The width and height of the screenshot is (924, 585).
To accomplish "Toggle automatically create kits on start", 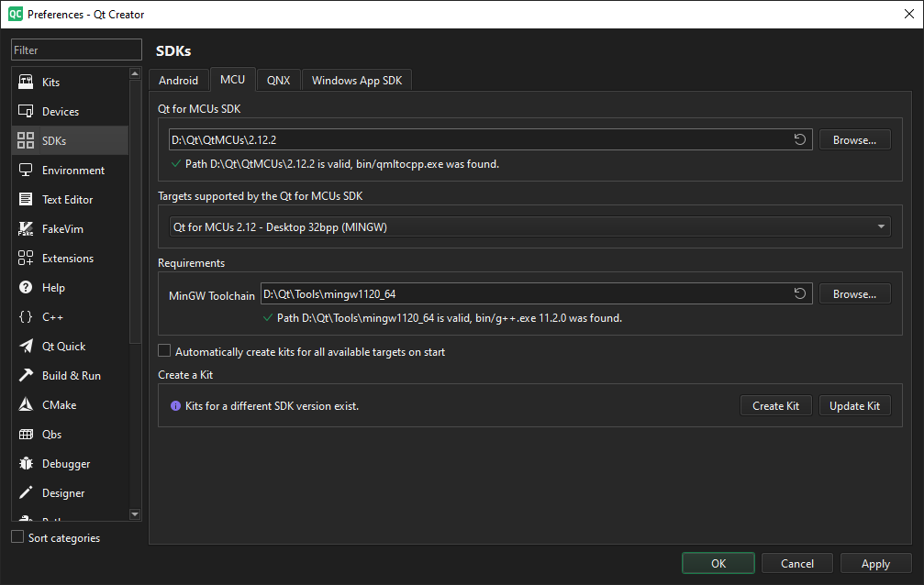I will (x=164, y=351).
